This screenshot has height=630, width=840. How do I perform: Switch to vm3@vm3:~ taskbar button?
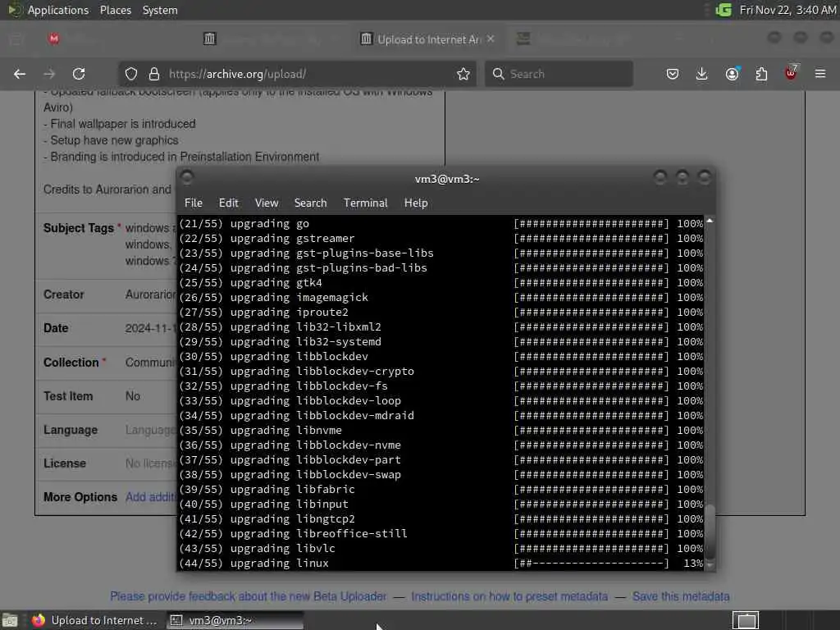[235, 620]
